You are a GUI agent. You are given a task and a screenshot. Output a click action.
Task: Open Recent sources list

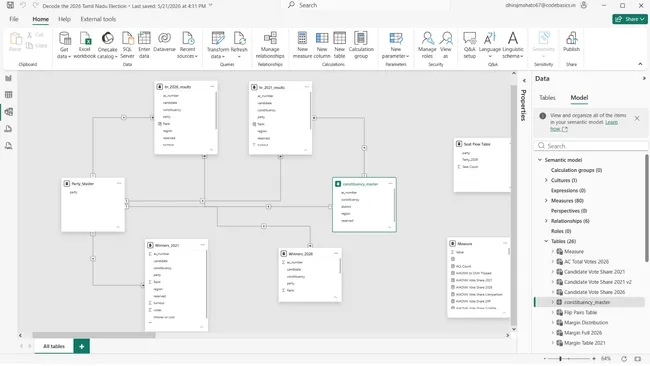click(x=187, y=45)
